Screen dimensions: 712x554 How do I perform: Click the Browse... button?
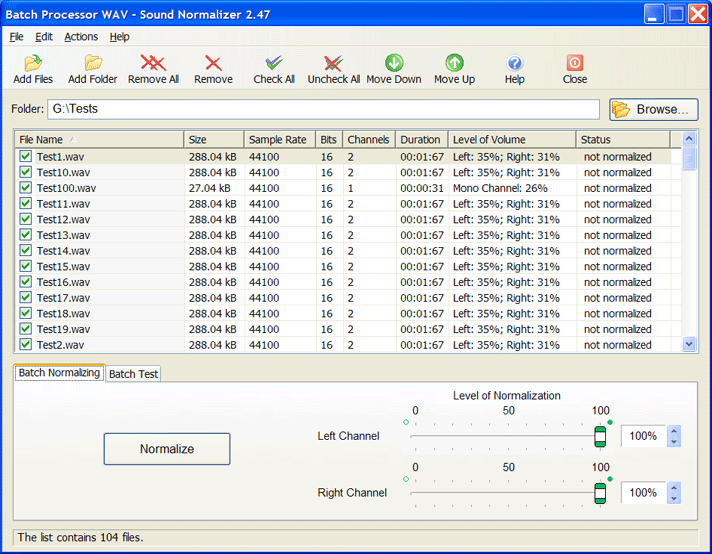tap(653, 109)
